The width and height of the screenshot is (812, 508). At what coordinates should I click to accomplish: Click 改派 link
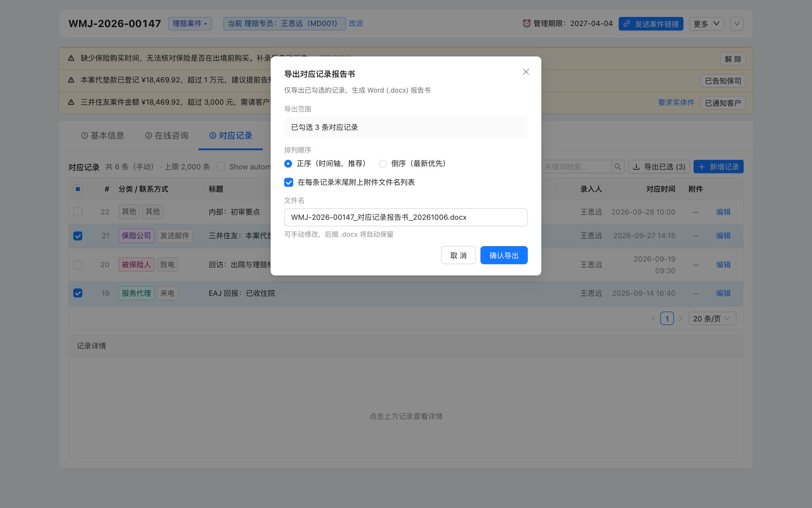coord(356,23)
